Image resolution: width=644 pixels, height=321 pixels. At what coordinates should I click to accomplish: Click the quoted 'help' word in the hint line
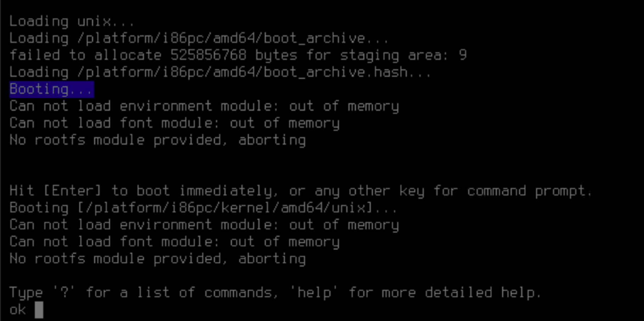click(x=314, y=293)
